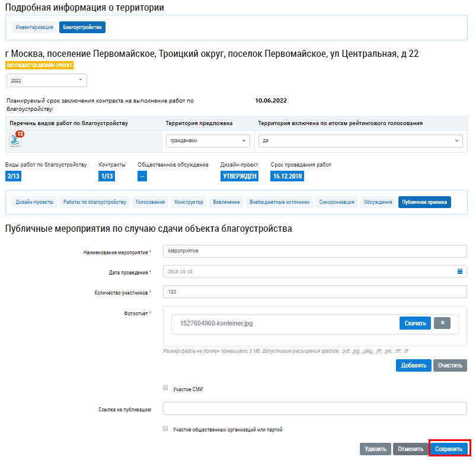The height and width of the screenshot is (460, 476).
Task: Click УТВЕРЖДЕН badge under Дизайн-проект
Action: pos(239,176)
